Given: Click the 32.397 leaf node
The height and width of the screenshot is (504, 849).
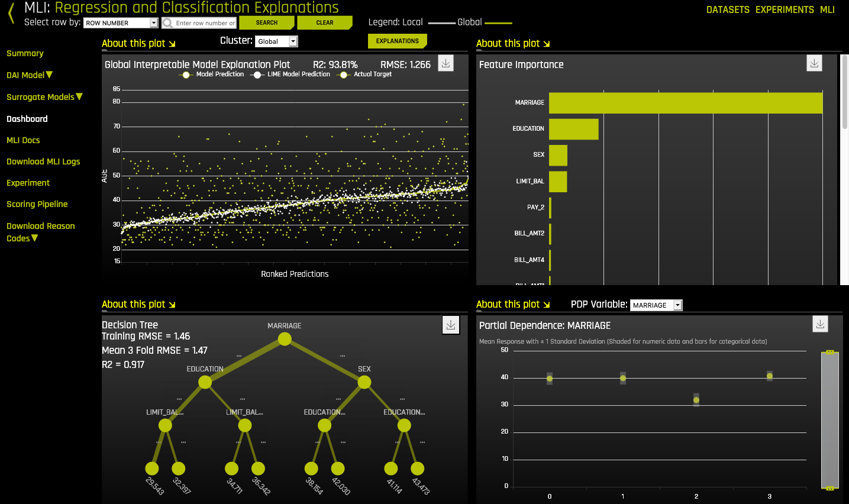Looking at the screenshot, I should coord(178,469).
